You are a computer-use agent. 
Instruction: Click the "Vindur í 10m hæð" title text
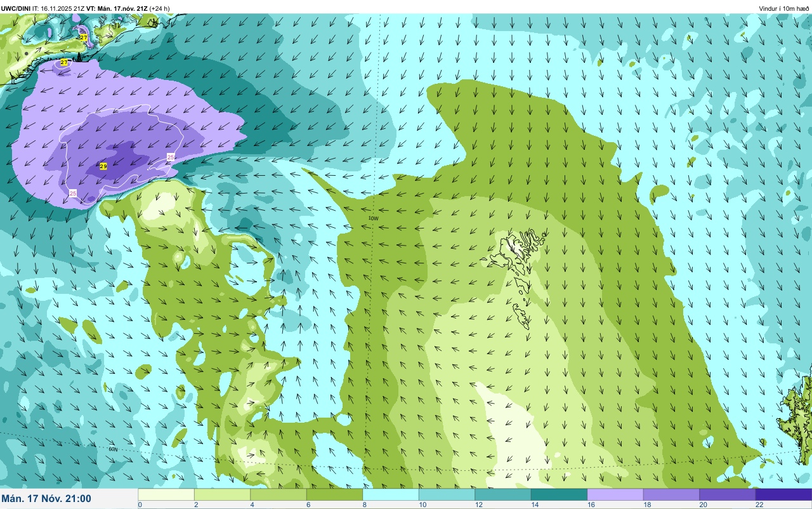pyautogui.click(x=784, y=8)
